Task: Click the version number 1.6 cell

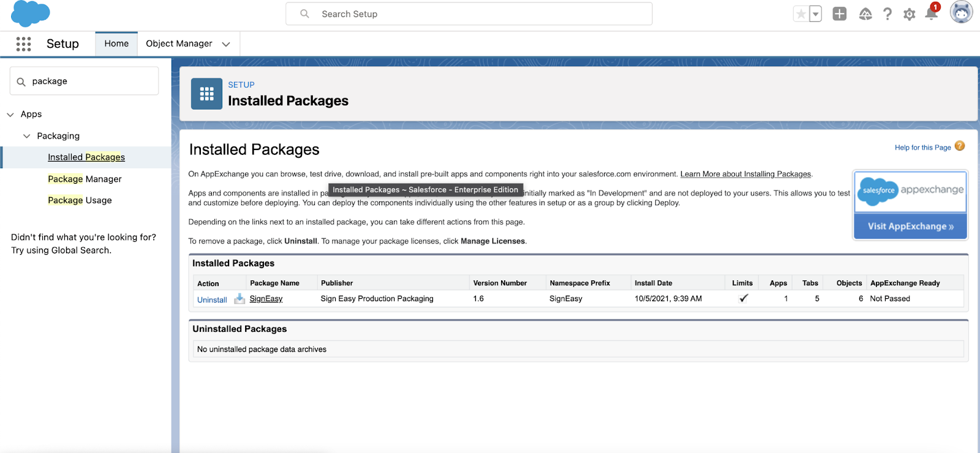Action: click(x=478, y=299)
